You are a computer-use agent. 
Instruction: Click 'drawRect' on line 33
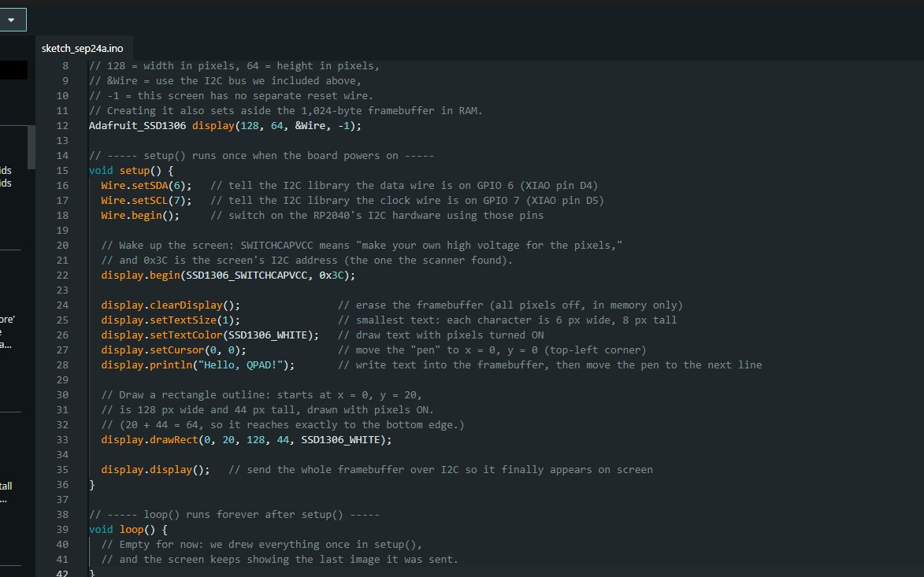[174, 440]
